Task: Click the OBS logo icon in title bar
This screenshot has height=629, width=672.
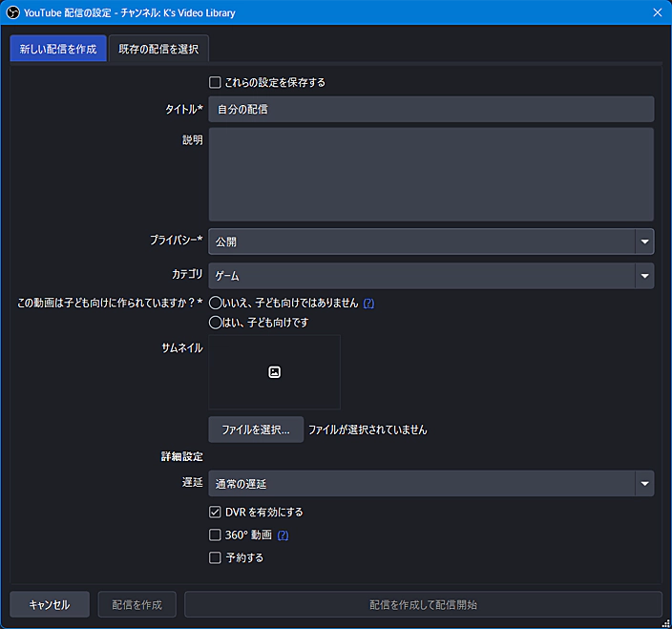Action: tap(13, 12)
